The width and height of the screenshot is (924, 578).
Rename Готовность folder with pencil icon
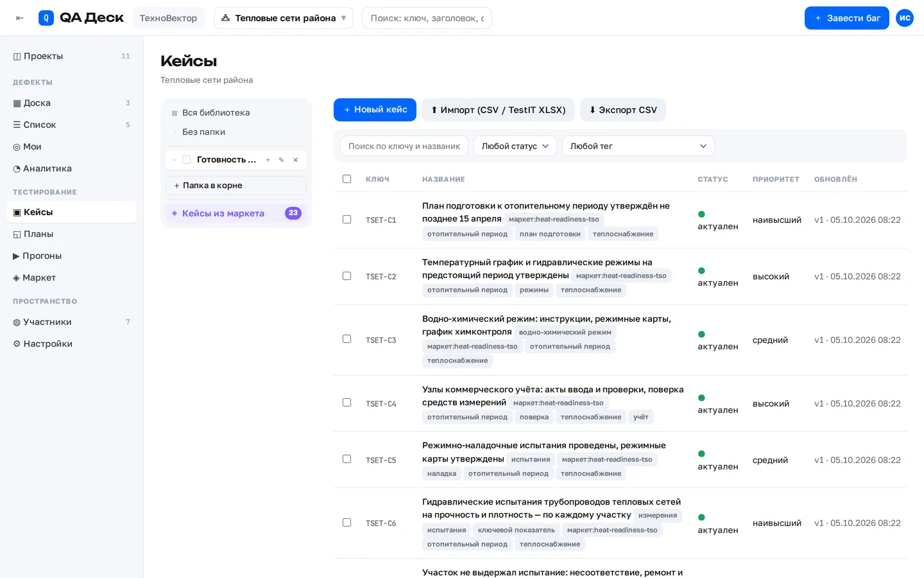pos(281,160)
